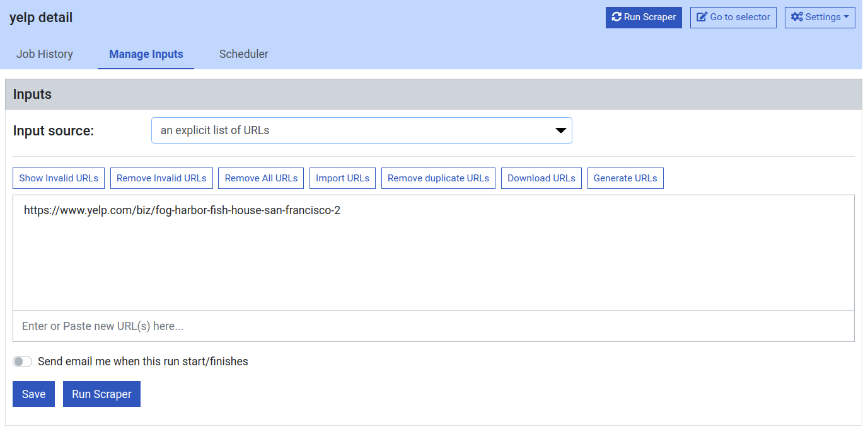Select the Manage Inputs tab
The height and width of the screenshot is (427, 868).
click(146, 54)
